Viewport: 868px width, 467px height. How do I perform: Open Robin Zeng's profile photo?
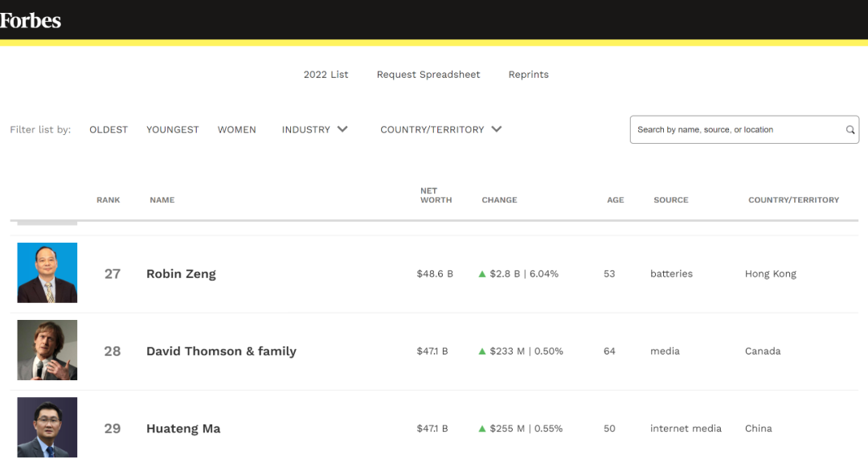click(x=47, y=272)
